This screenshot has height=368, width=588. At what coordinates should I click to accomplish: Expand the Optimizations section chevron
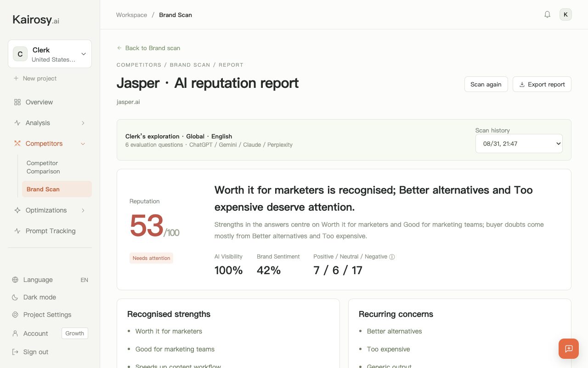[x=83, y=210]
